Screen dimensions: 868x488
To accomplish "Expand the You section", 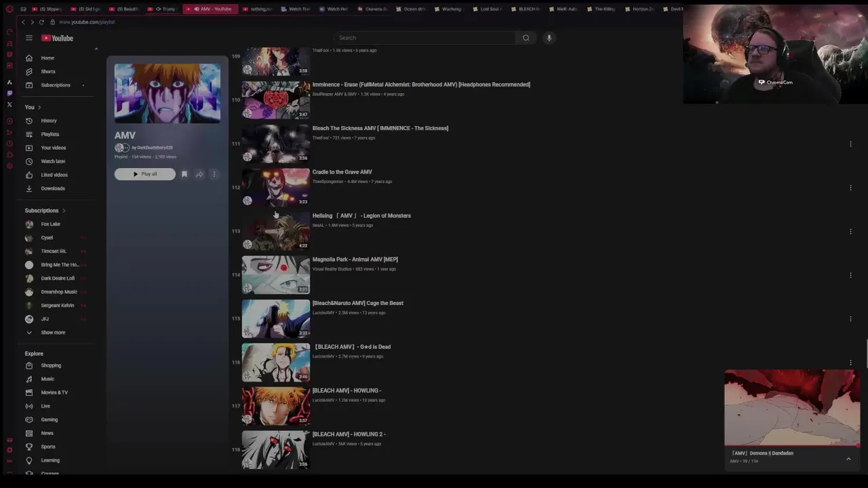I will [33, 107].
